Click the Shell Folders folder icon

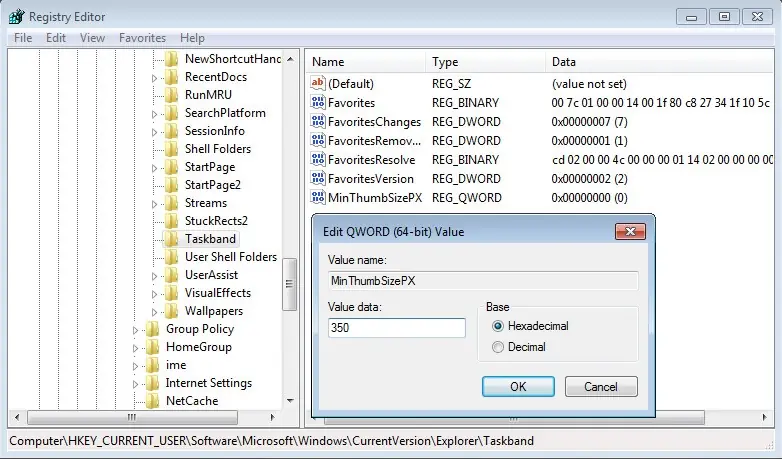172,149
